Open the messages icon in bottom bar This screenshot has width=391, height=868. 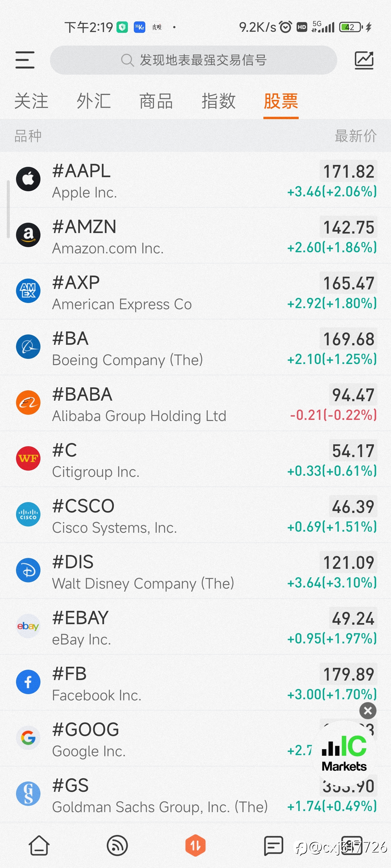pos(273,845)
